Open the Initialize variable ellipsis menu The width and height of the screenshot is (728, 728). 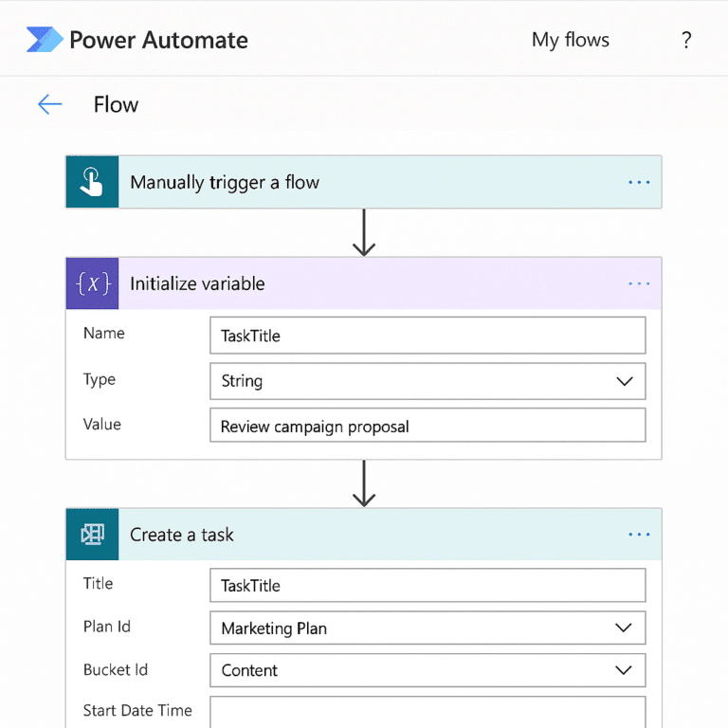(x=639, y=283)
